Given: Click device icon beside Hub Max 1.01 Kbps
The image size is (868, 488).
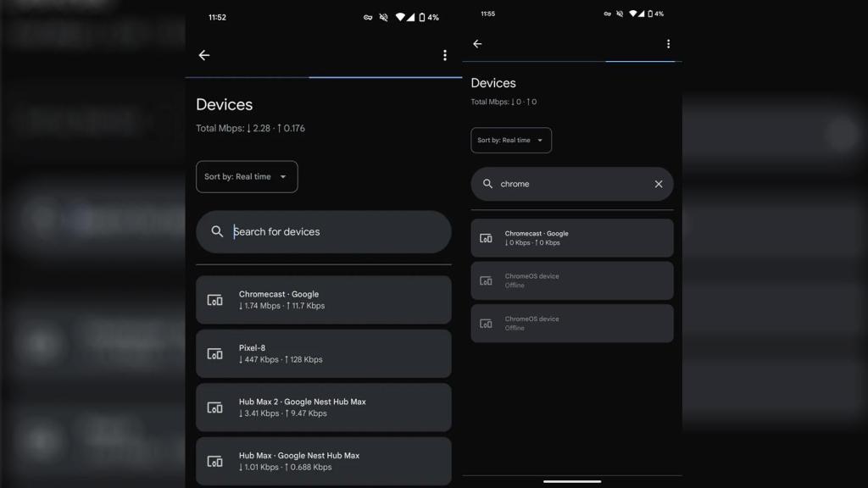Looking at the screenshot, I should point(214,462).
